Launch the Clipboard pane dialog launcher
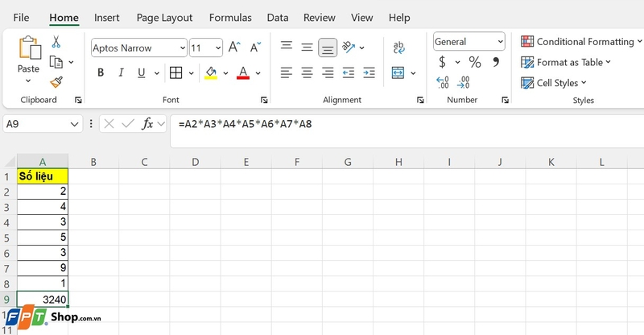Screen dimensions: 644x335 click(78, 100)
